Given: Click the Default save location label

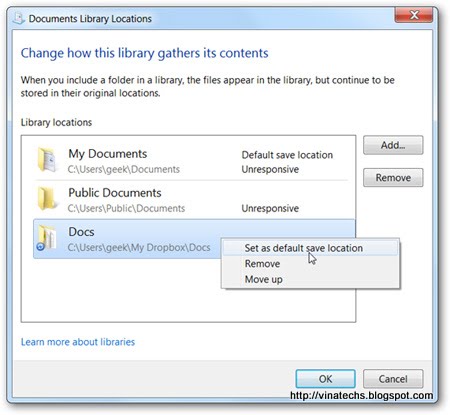Looking at the screenshot, I should click(287, 155).
